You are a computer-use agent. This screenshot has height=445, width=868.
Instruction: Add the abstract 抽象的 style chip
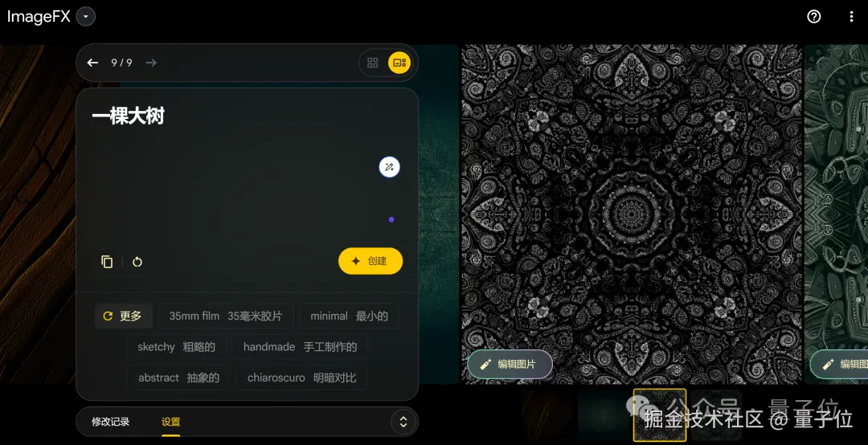pos(178,378)
